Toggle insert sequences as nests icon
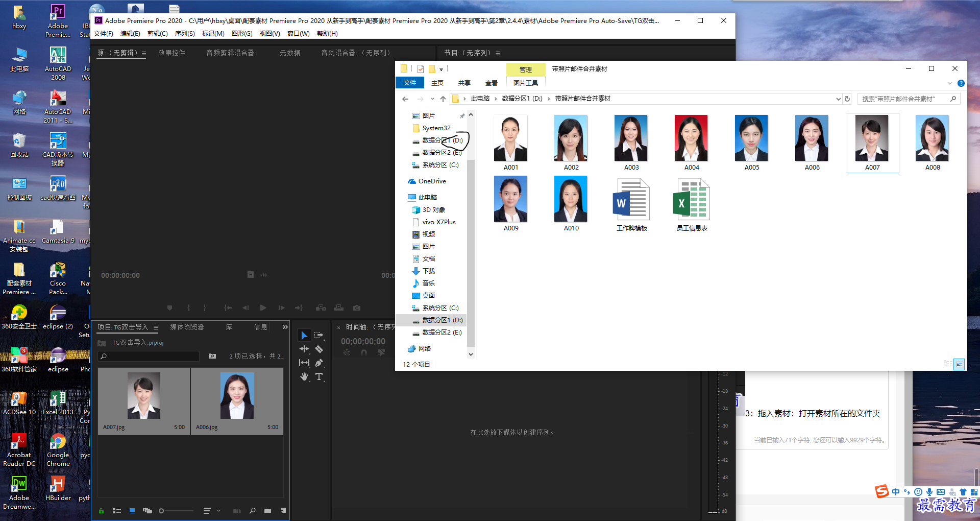Image resolution: width=980 pixels, height=521 pixels. [347, 352]
